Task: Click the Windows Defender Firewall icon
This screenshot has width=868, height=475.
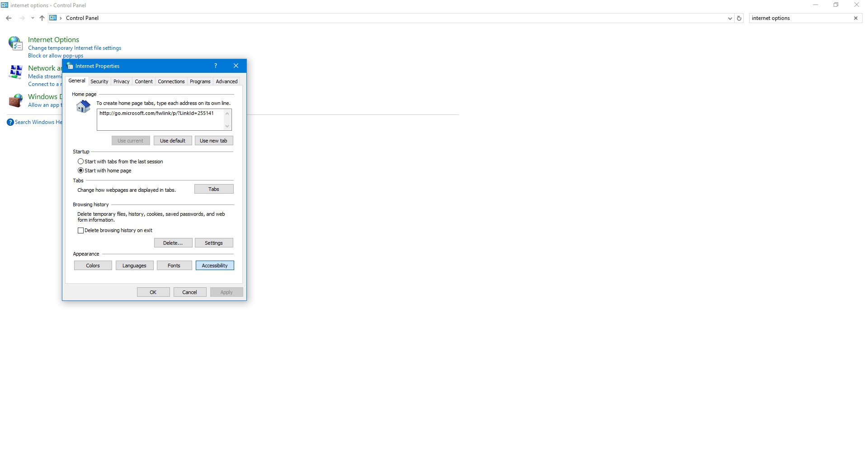Action: (16, 100)
